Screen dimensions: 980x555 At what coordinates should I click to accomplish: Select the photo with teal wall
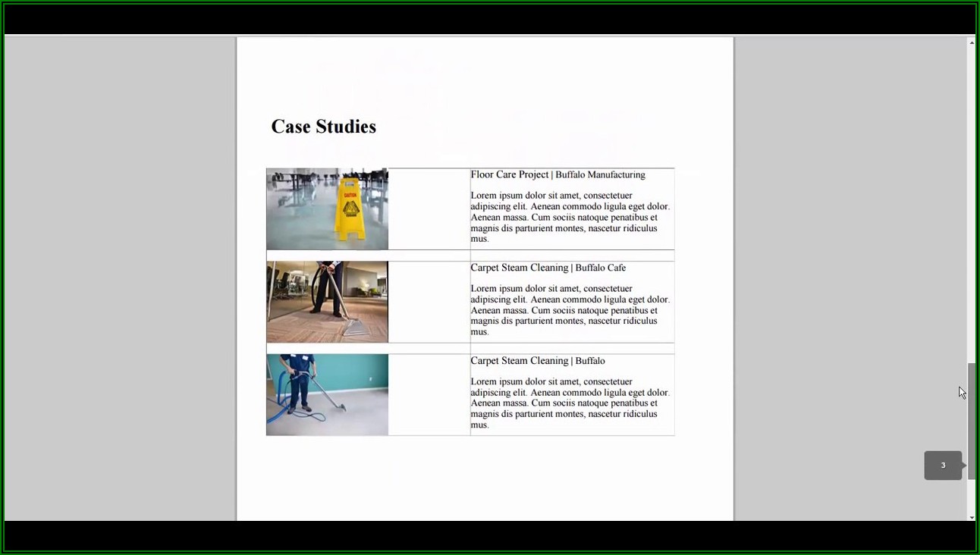[327, 395]
